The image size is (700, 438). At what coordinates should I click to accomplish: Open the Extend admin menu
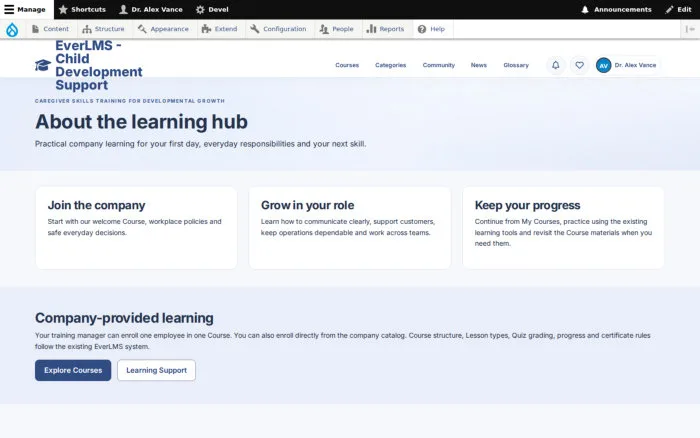(220, 29)
